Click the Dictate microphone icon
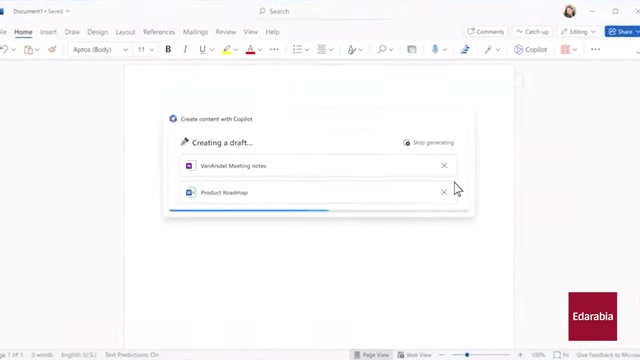Image resolution: width=640 pixels, height=360 pixels. pyautogui.click(x=435, y=49)
